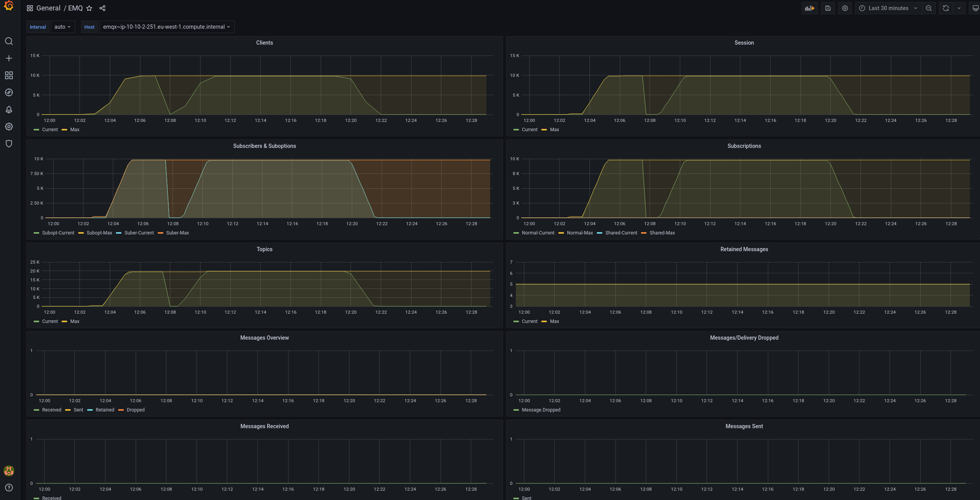The height and width of the screenshot is (500, 980).
Task: Open the Alerting bell icon
Action: (x=9, y=109)
